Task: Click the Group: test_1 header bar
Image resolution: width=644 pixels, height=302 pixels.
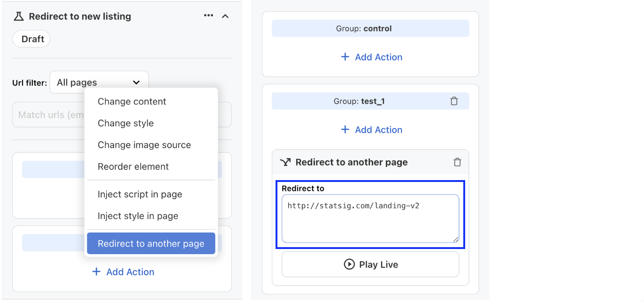Action: (370, 100)
